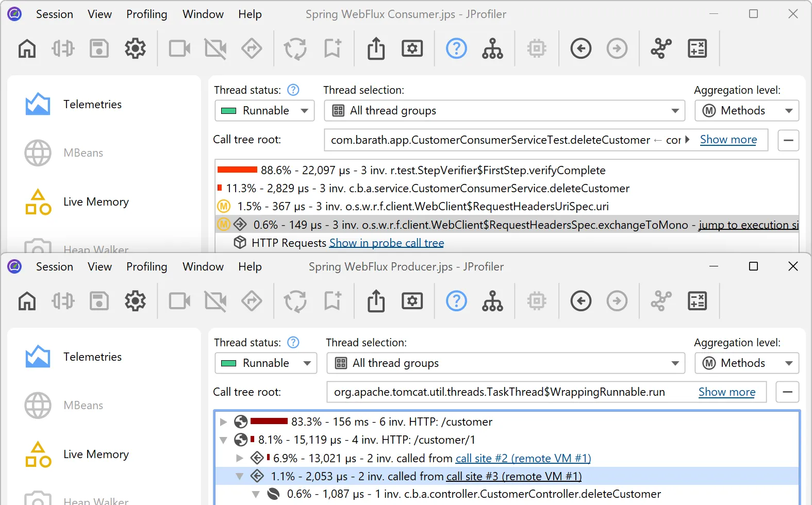Click graph nodes icon in Consumer toolbar
812x505 pixels.
pos(661,49)
